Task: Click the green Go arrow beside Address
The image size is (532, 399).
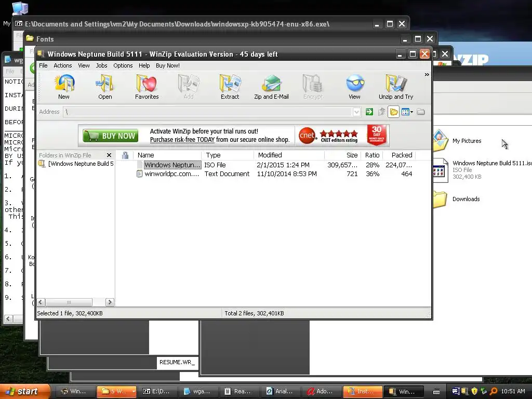Action: click(x=369, y=112)
